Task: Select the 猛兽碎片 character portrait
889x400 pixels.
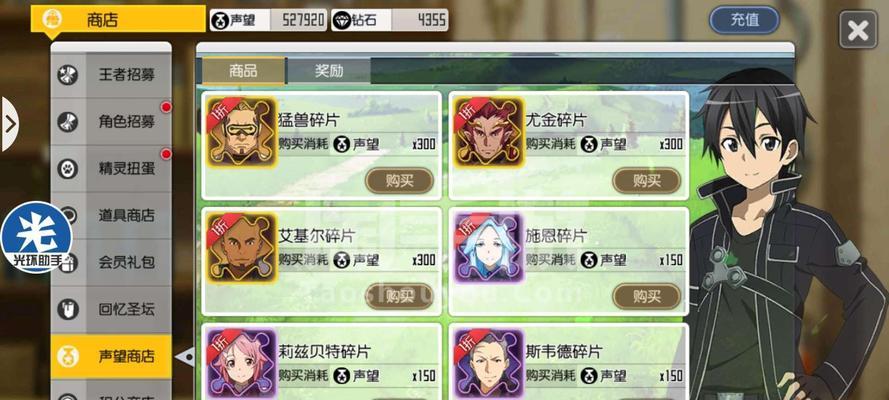Action: click(x=241, y=132)
